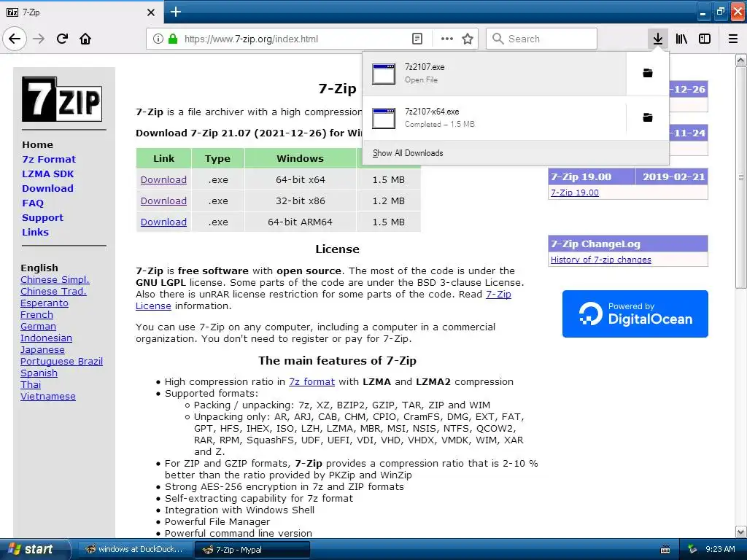Open 7z Format in sidebar menu
Screen dimensions: 747x560
pyautogui.click(x=49, y=159)
